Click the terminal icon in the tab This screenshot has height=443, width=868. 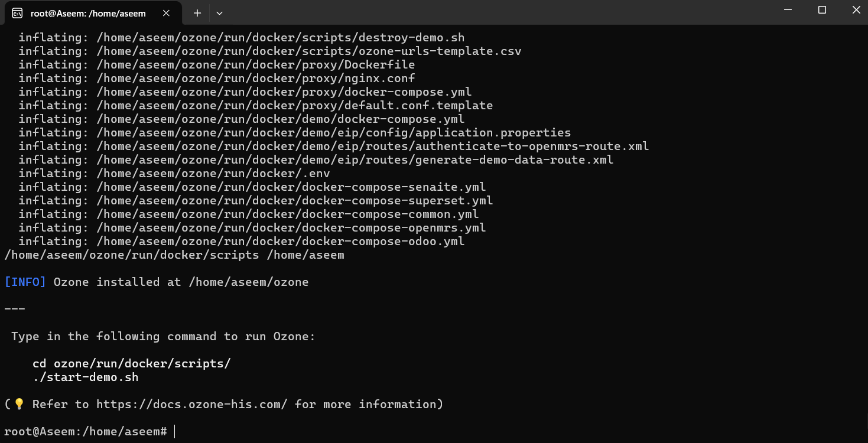17,13
